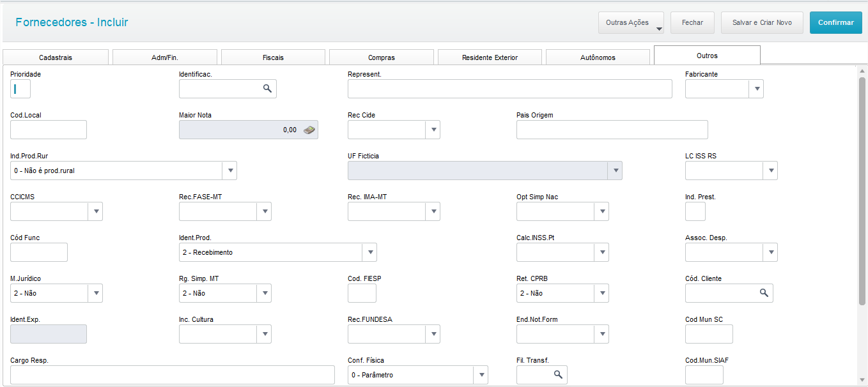Open the Fiscais tab

[273, 57]
